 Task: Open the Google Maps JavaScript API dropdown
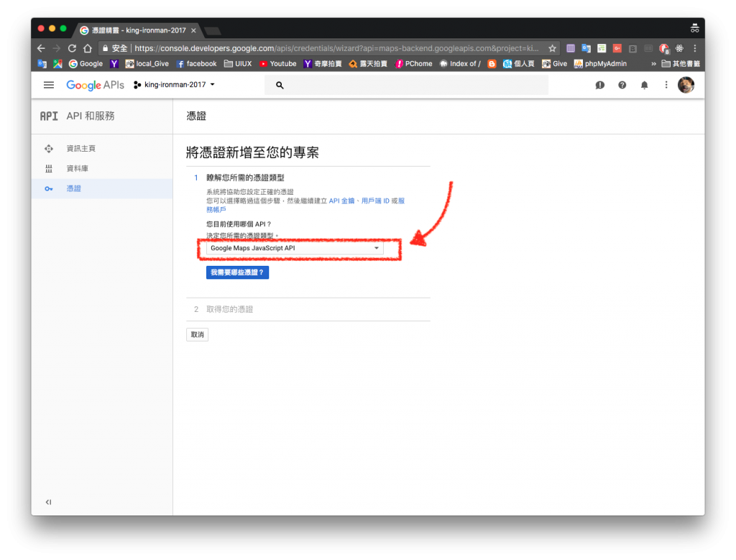[295, 248]
